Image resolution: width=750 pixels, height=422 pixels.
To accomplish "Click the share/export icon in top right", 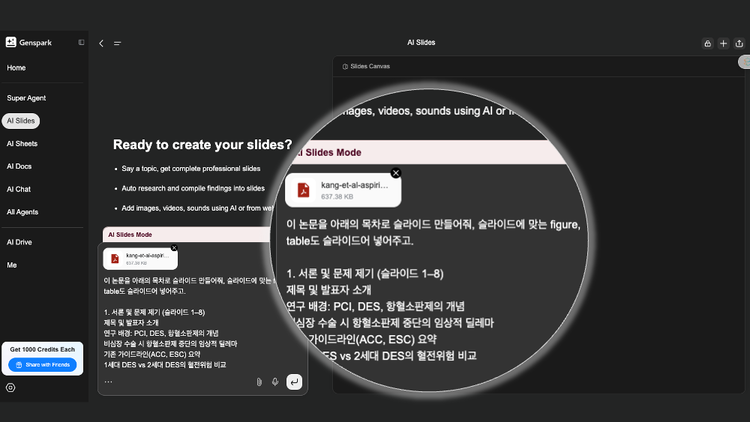I will (739, 44).
